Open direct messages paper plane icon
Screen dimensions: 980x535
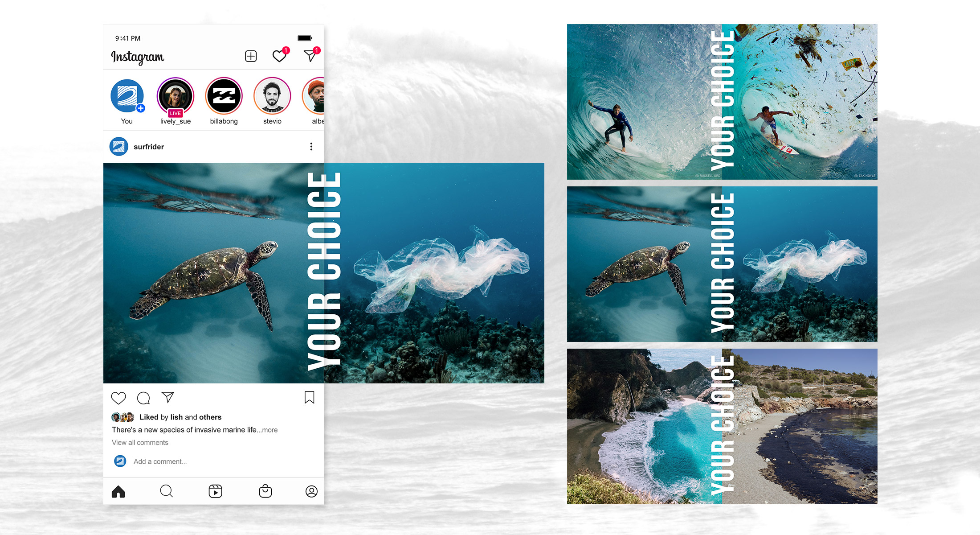coord(310,56)
